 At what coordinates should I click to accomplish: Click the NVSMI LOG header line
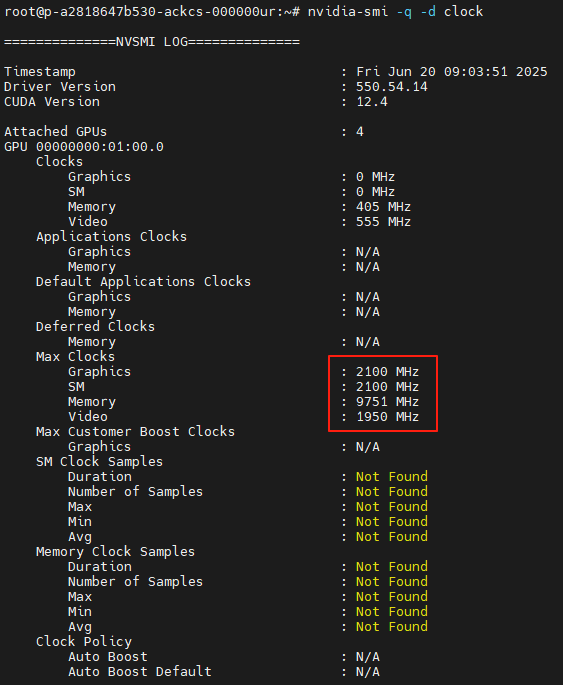(152, 42)
